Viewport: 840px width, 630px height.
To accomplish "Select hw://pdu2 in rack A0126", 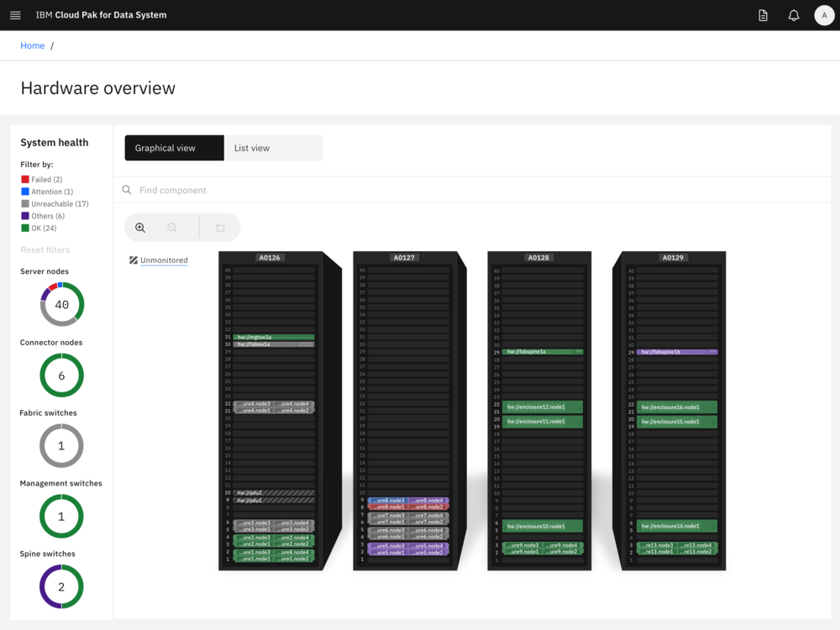I will (x=274, y=493).
